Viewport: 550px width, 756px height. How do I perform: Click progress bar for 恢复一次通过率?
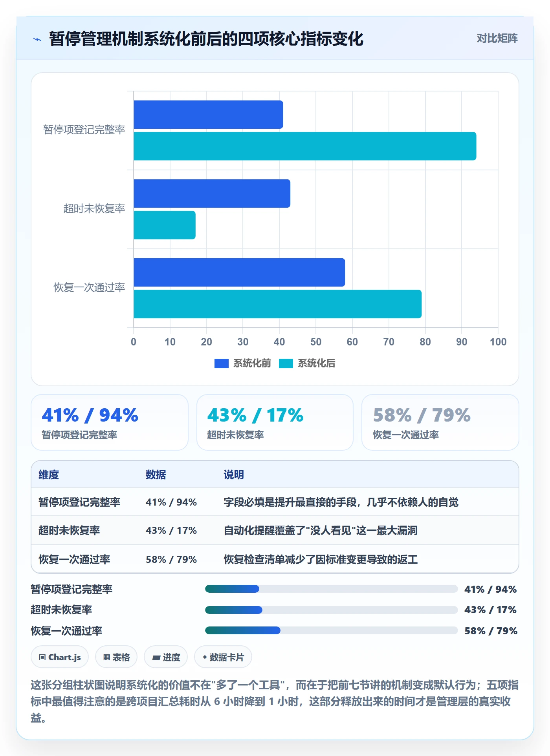point(332,630)
